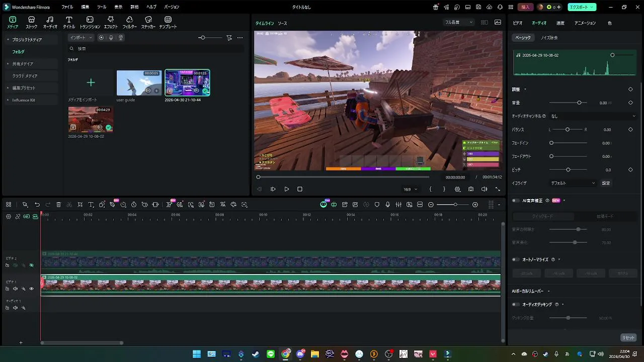Toggle the オートノーマライズ switch
The height and width of the screenshot is (362, 644).
point(516,259)
